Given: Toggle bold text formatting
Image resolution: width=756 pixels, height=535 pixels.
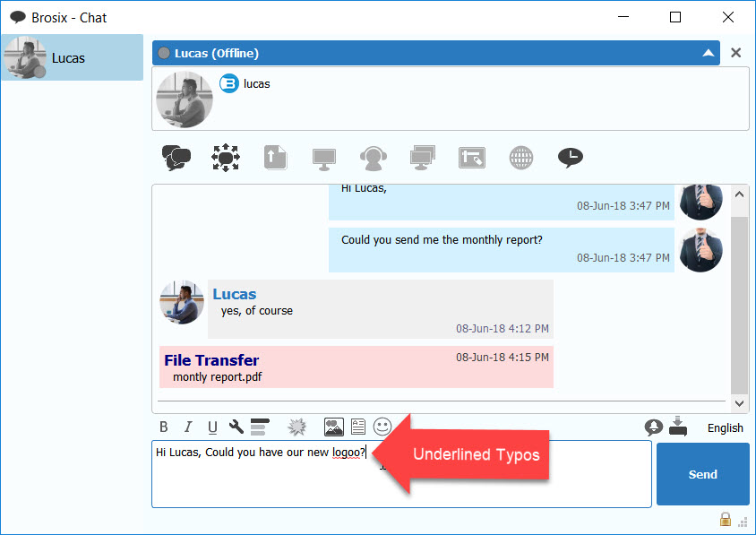Looking at the screenshot, I should point(164,427).
